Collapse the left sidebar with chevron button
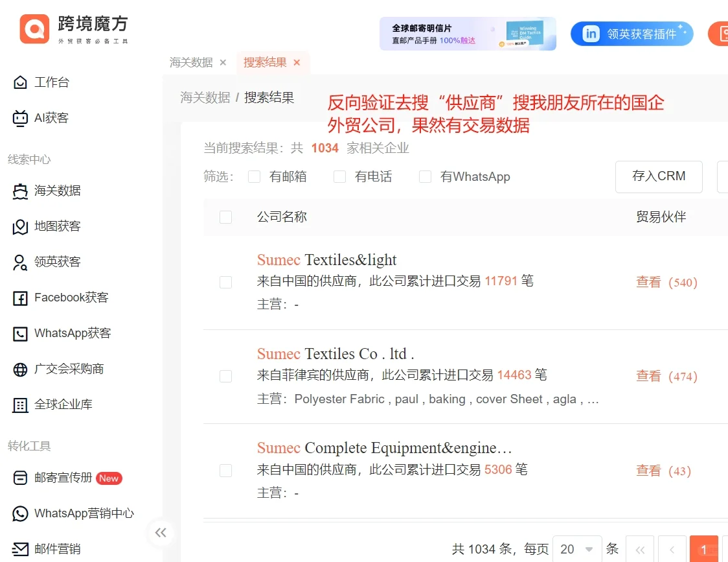This screenshot has width=728, height=562. pos(161,532)
